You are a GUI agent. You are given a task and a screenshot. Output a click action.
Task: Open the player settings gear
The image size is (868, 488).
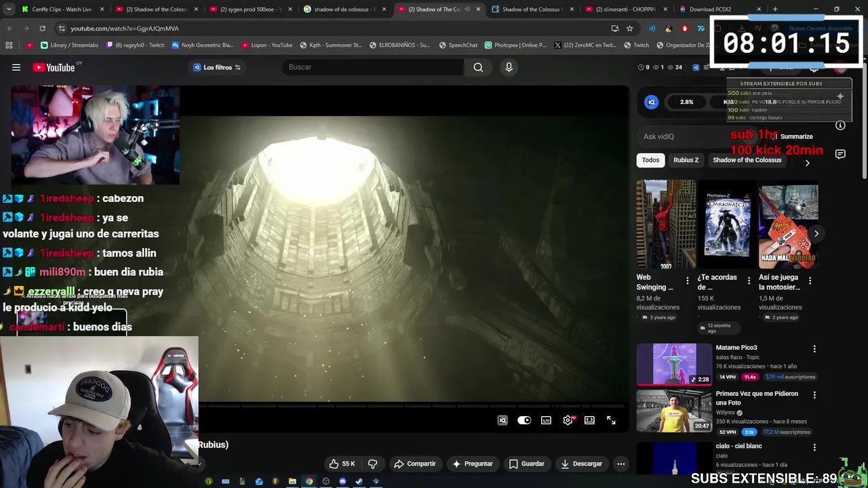(x=568, y=420)
